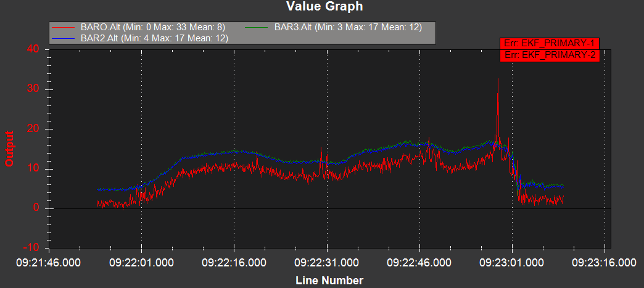Image resolution: width=644 pixels, height=288 pixels.
Task: Click the 09:22:01.000 time label
Action: pos(142,263)
